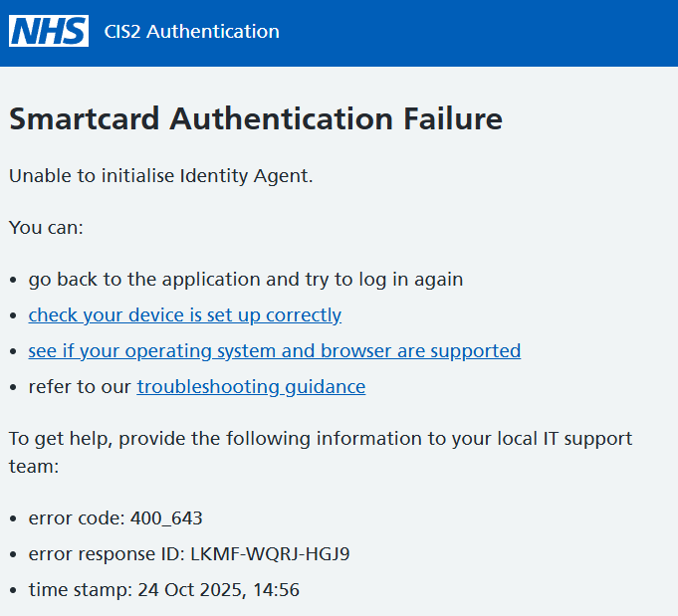Screen dimensions: 678x616
Task: Click the 'refer to our' text before the link
Action: click(80, 387)
